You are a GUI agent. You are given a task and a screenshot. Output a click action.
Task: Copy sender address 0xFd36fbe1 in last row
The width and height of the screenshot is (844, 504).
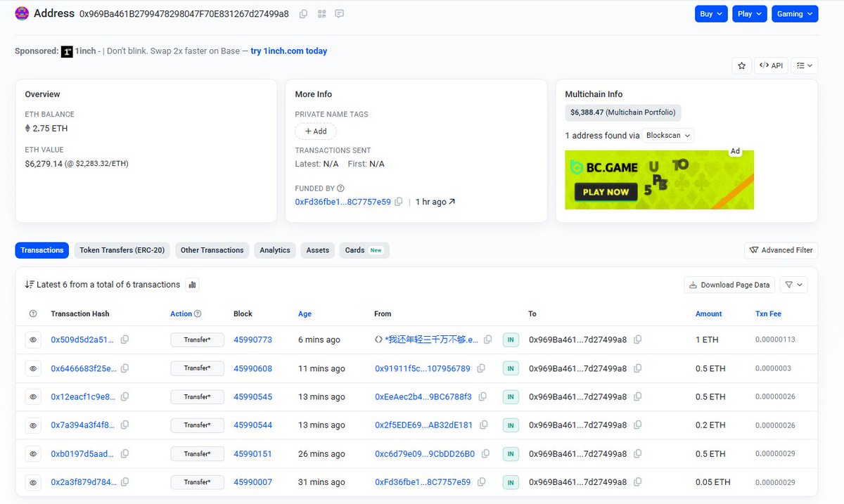pyautogui.click(x=481, y=482)
